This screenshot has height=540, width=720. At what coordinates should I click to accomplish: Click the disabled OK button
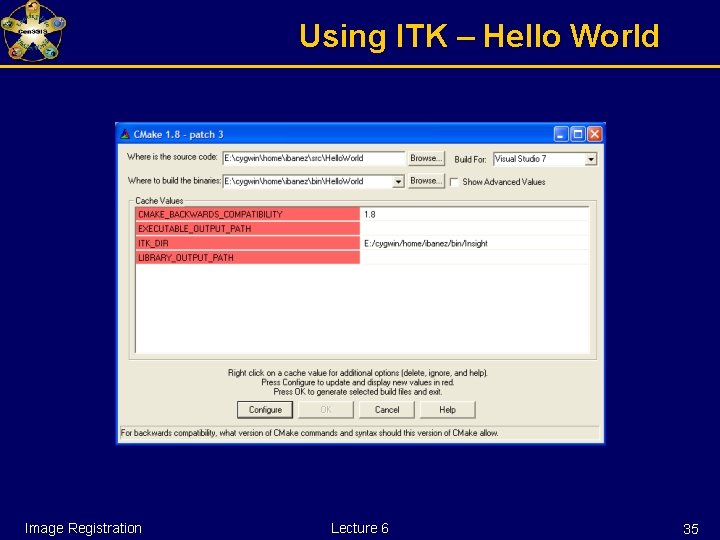[x=326, y=410]
